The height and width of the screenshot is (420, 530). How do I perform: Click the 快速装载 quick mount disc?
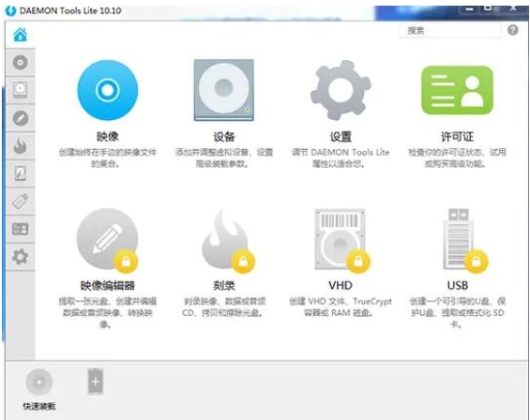(x=39, y=382)
